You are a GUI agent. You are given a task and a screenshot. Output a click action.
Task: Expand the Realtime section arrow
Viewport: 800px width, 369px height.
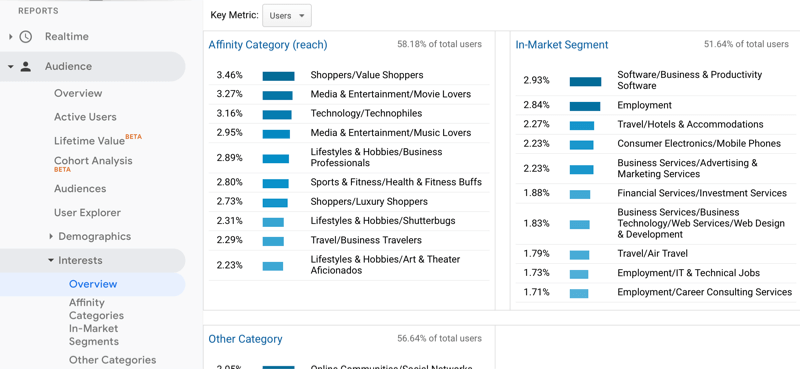click(x=11, y=37)
